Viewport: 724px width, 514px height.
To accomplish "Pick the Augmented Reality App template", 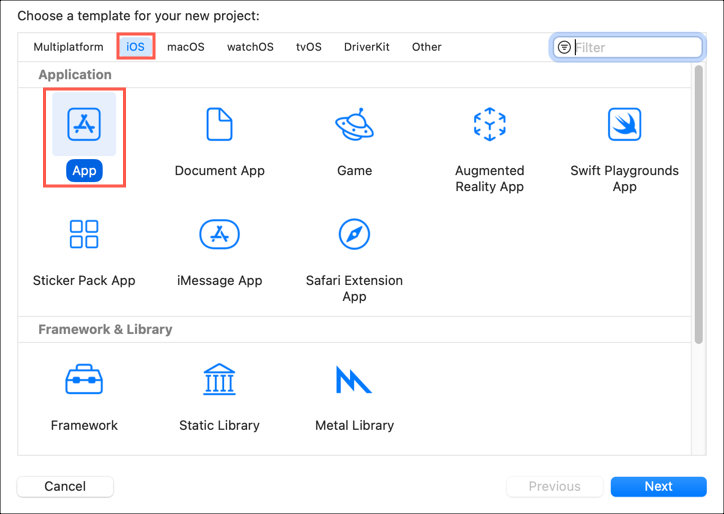I will [x=489, y=125].
